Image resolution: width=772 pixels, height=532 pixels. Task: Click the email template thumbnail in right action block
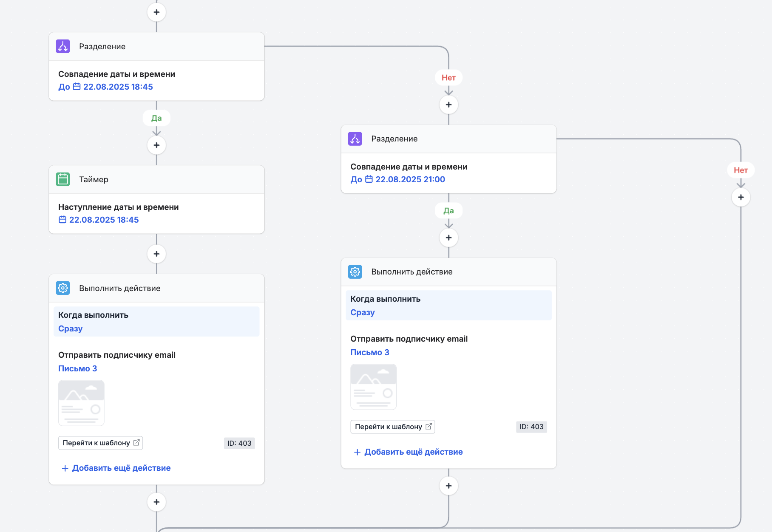tap(373, 387)
